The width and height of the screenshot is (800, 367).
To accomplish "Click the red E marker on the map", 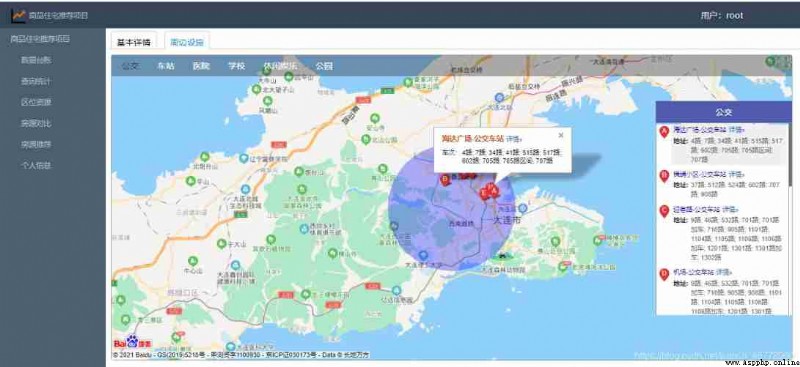I will click(x=484, y=194).
